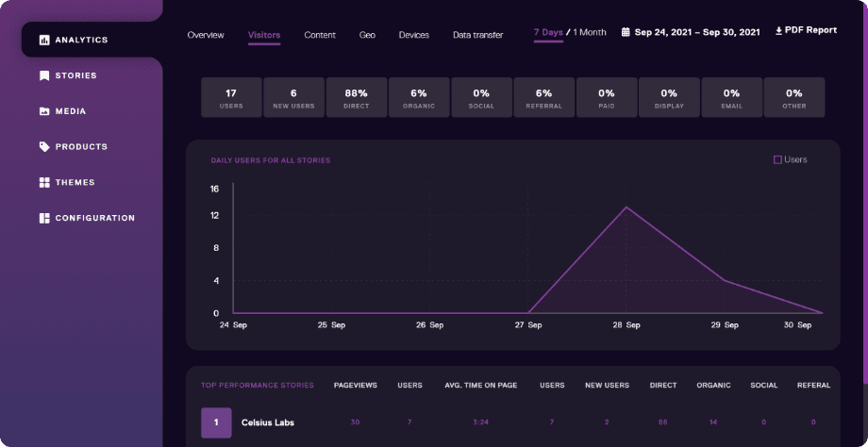Viewport: 868px width, 447px height.
Task: Open the Overview tab
Action: (206, 35)
